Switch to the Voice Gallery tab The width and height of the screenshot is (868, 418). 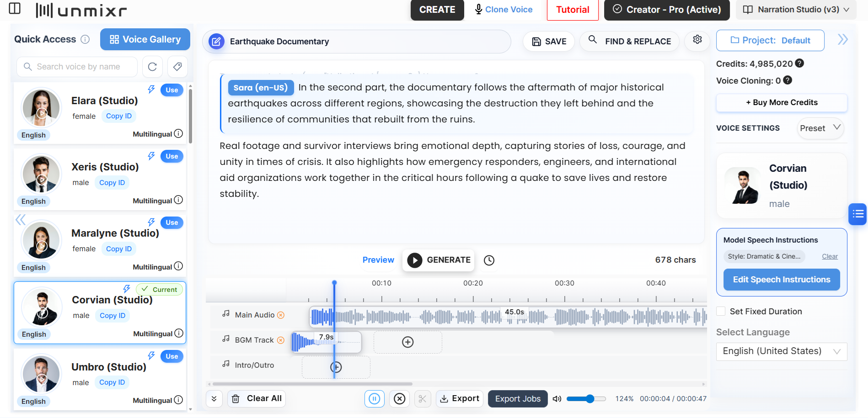point(145,39)
